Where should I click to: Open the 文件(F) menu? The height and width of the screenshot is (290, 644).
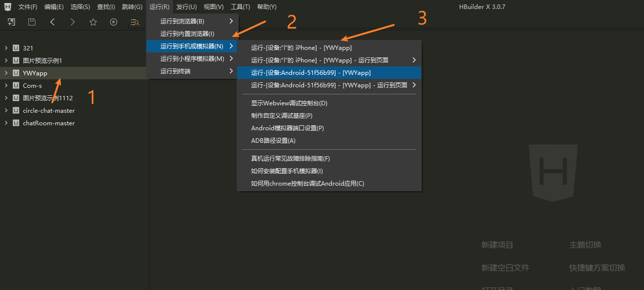tap(28, 7)
